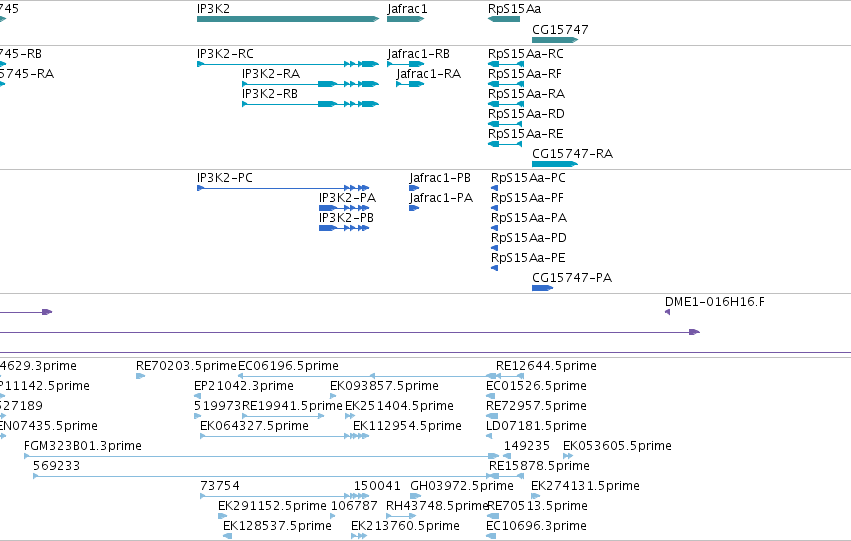
Task: Click EST RE70513.5prime
Action: click(493, 517)
